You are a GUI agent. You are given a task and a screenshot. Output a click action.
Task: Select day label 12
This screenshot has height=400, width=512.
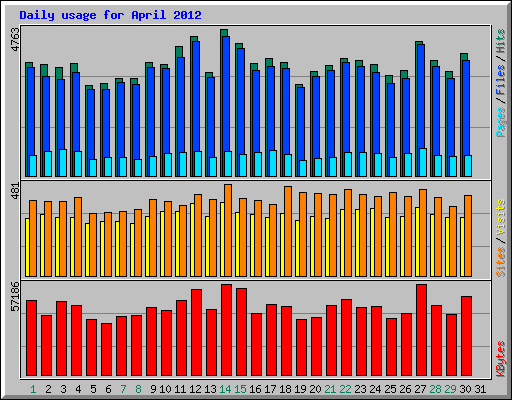pyautogui.click(x=195, y=389)
